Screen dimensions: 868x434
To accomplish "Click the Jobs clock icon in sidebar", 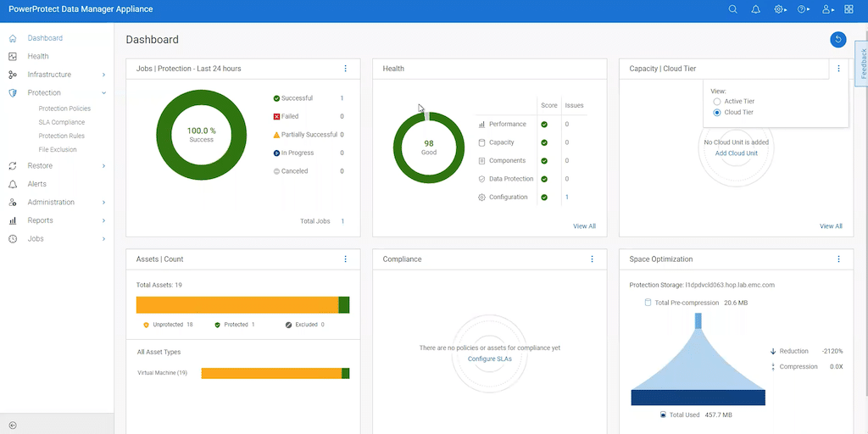I will [13, 238].
